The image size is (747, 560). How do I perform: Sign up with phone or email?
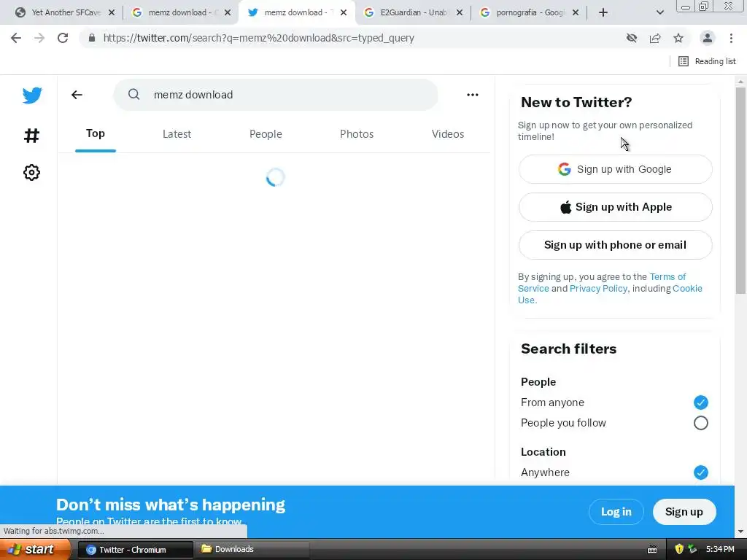(x=615, y=245)
